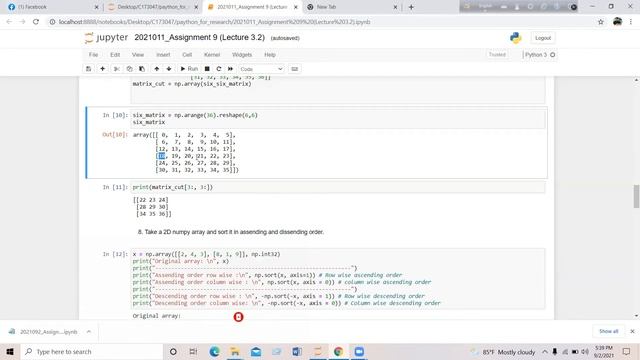This screenshot has height=360, width=640.
Task: Open Chrome's three-dot menu
Action: [x=631, y=22]
